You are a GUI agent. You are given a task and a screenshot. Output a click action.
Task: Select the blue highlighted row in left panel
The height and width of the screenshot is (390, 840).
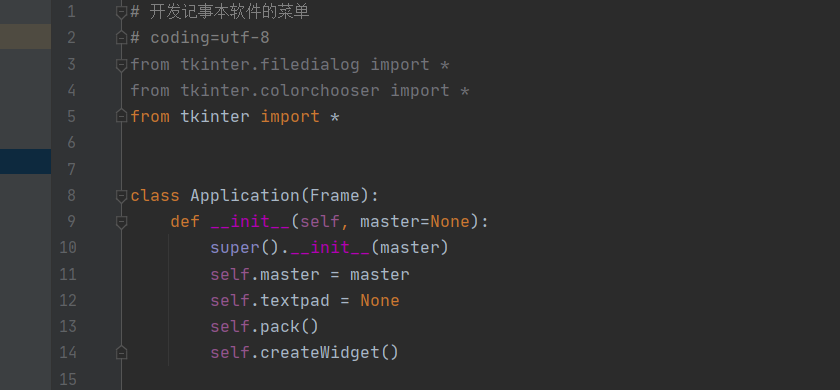pyautogui.click(x=25, y=162)
